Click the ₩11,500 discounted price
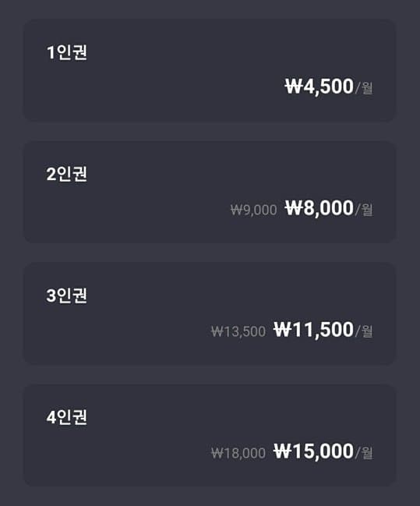Viewport: 420px width, 506px height. [313, 330]
